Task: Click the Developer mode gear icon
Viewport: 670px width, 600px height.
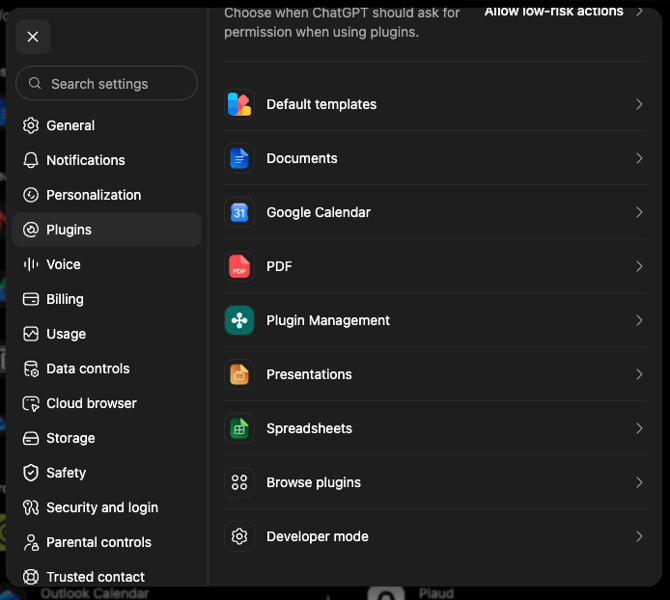Action: point(239,536)
